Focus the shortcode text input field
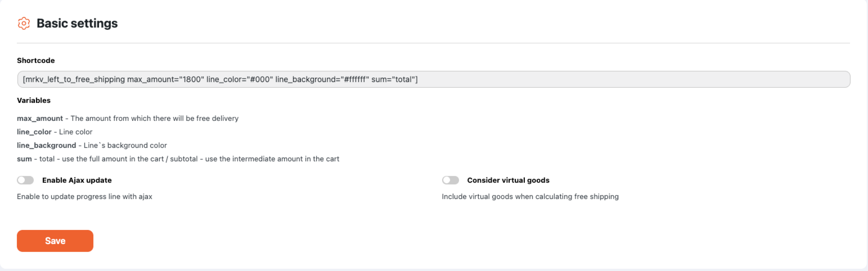The image size is (868, 271). [x=433, y=79]
